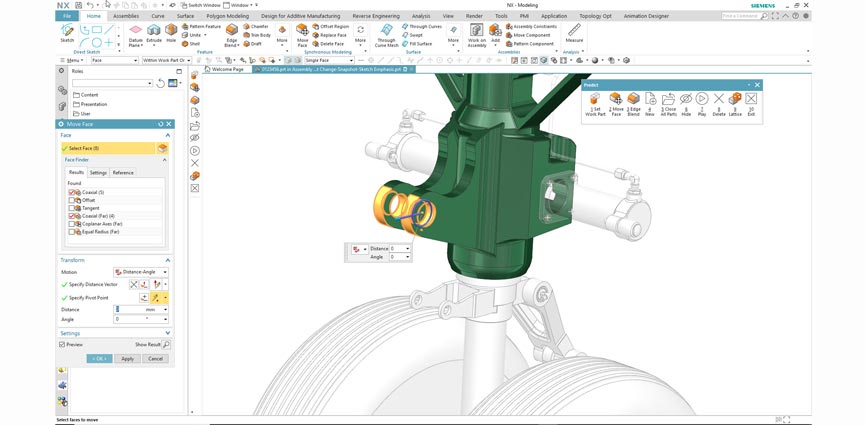Select the Extrude tool
Viewport: 865px width, 425px height.
[154, 32]
